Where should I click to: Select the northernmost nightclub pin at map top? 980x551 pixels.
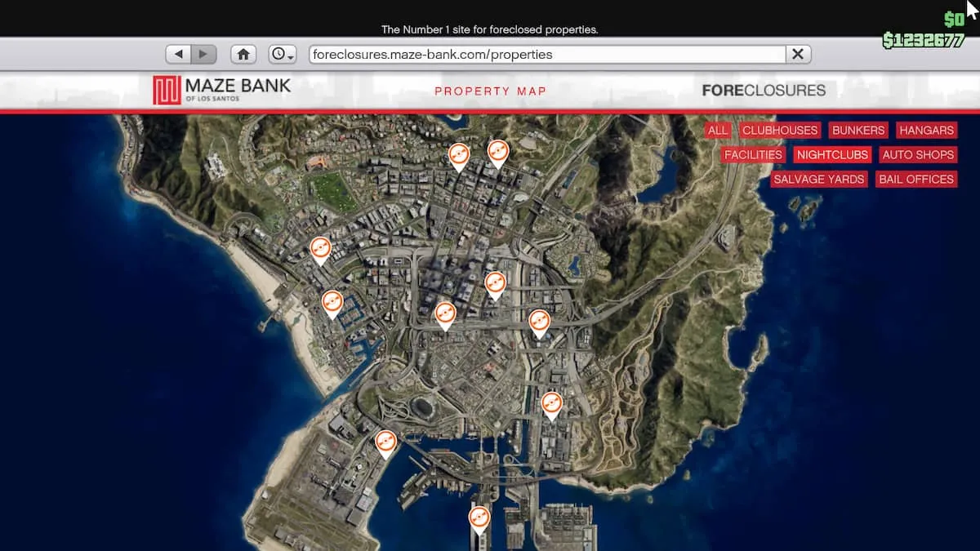[x=498, y=152]
